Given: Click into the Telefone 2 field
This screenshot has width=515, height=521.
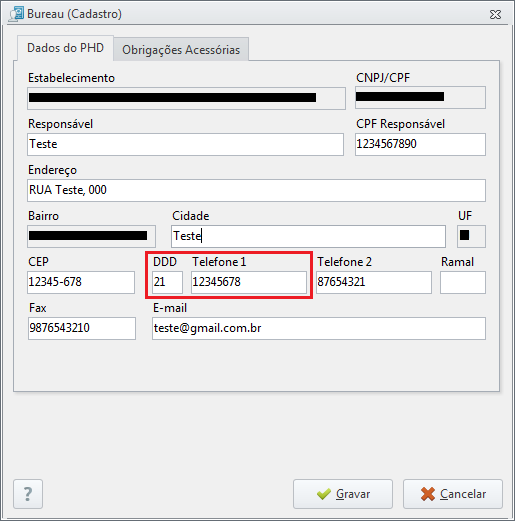Looking at the screenshot, I should click(374, 282).
